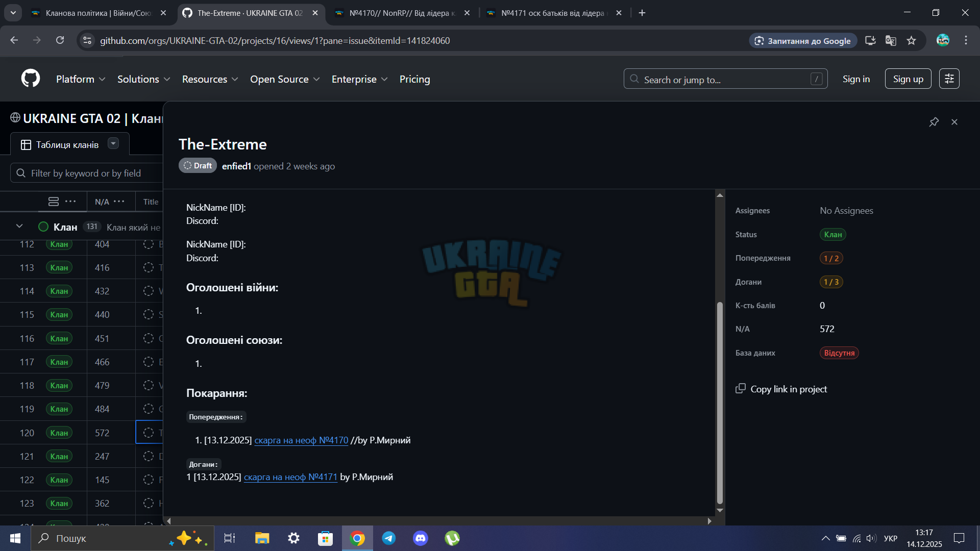Image resolution: width=980 pixels, height=551 pixels.
Task: Click the browser reload button
Action: click(x=60, y=40)
